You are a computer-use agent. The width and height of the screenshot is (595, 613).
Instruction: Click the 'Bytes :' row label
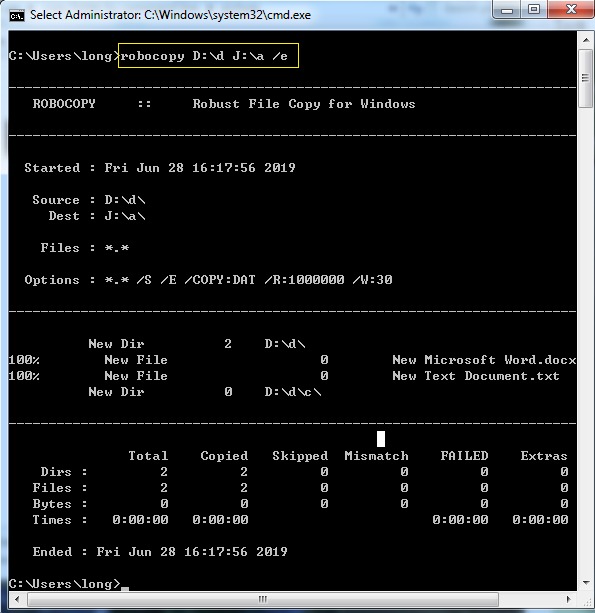pos(60,504)
